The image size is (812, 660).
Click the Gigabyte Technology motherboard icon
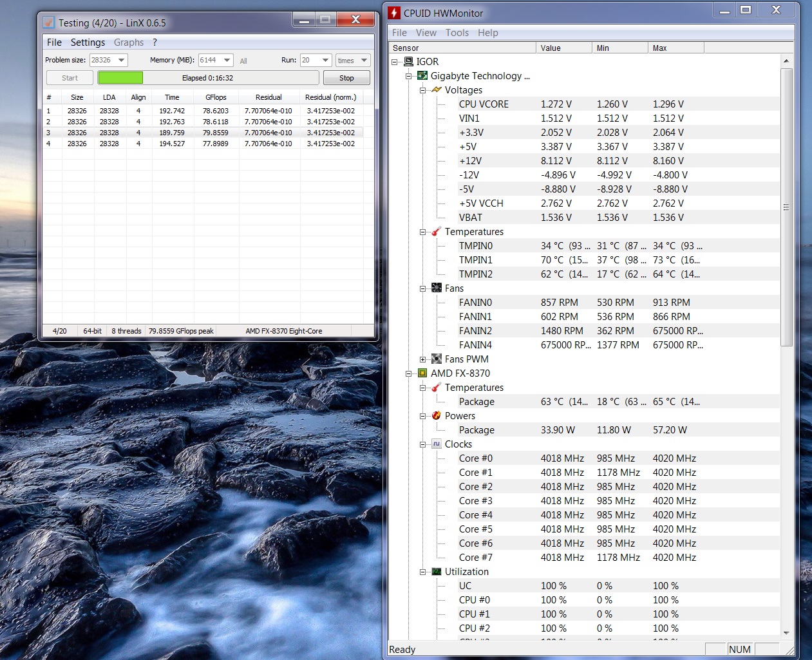[x=422, y=76]
